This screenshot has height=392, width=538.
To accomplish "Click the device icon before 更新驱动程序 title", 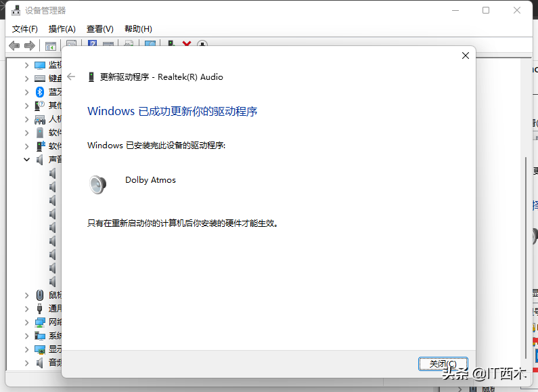I will click(x=91, y=77).
